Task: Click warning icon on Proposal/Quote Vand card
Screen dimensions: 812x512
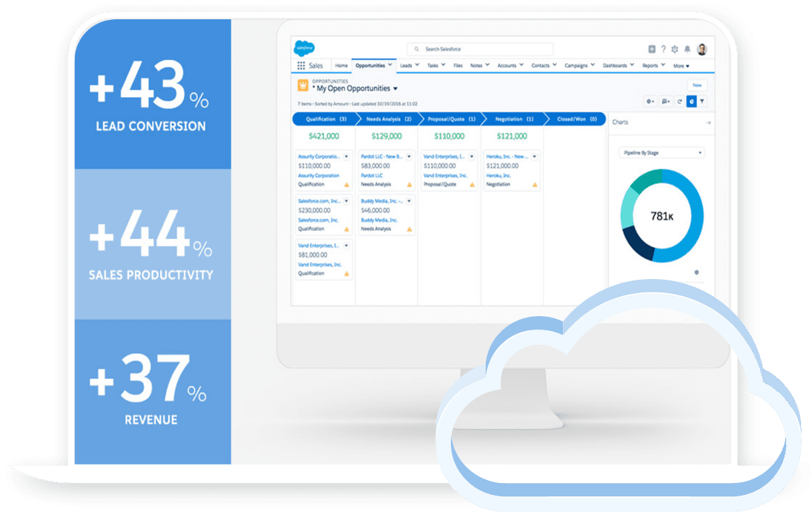Action: [x=472, y=185]
